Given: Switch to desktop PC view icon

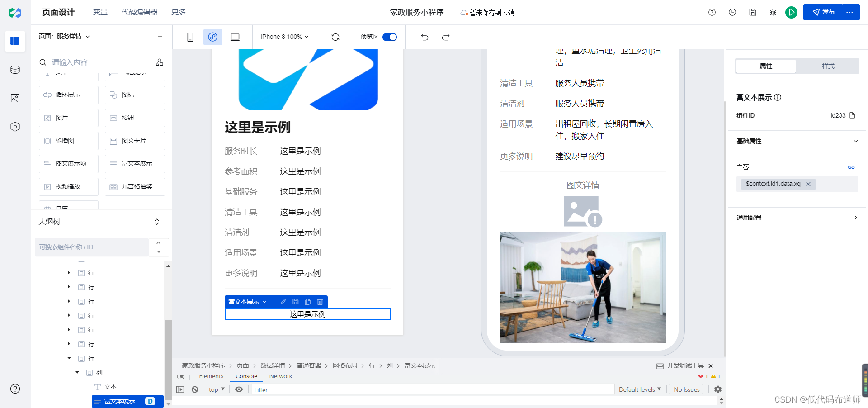Looking at the screenshot, I should click(235, 37).
